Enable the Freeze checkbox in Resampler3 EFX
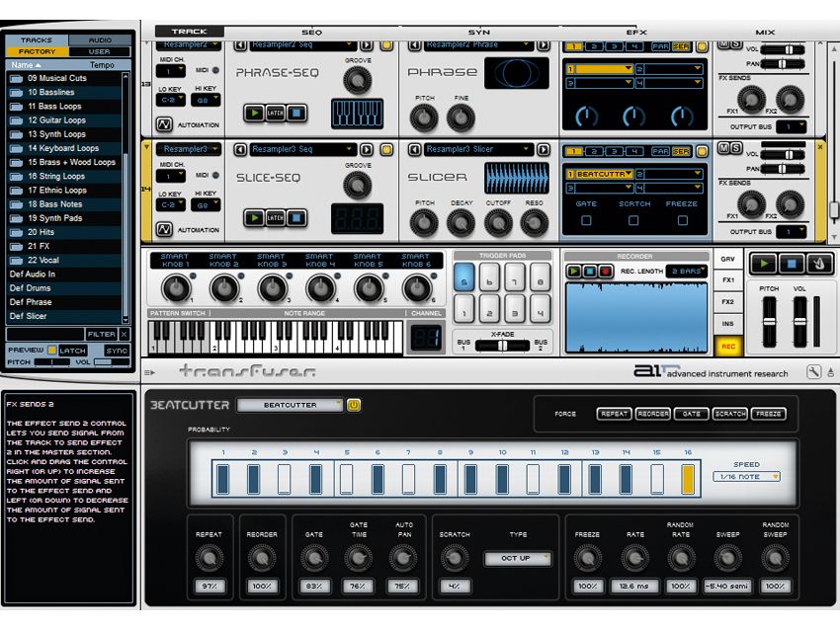Screen dimensions: 840x630 point(682,220)
